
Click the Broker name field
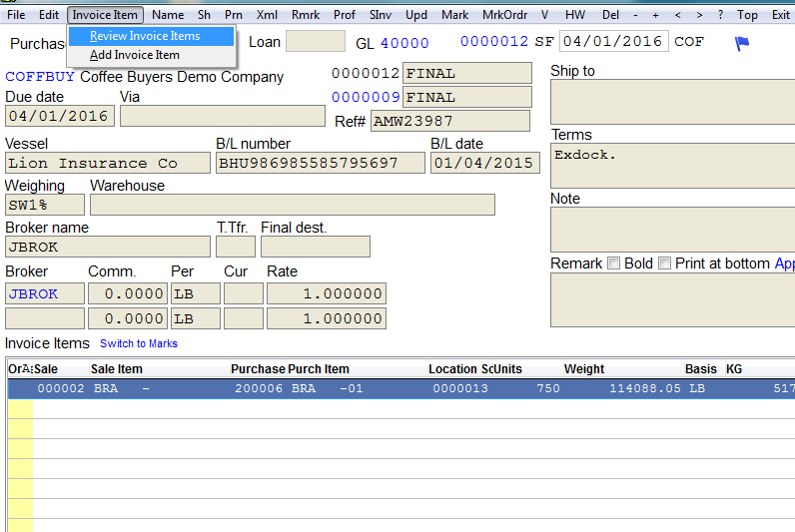click(x=108, y=247)
